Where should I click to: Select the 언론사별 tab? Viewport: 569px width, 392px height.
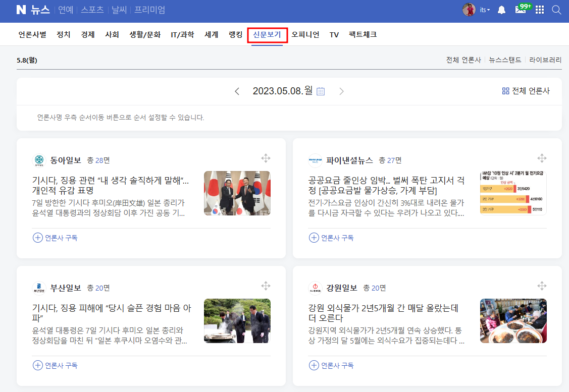click(32, 34)
